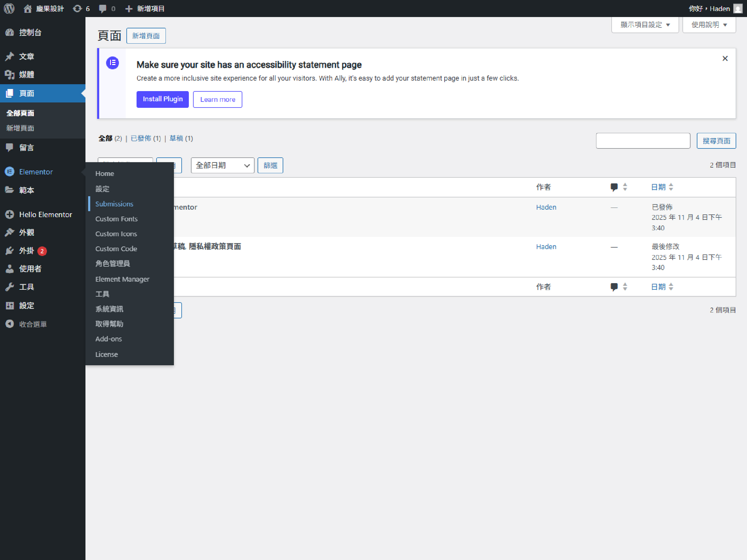Open the All dates (全部日期) dropdown

(222, 165)
